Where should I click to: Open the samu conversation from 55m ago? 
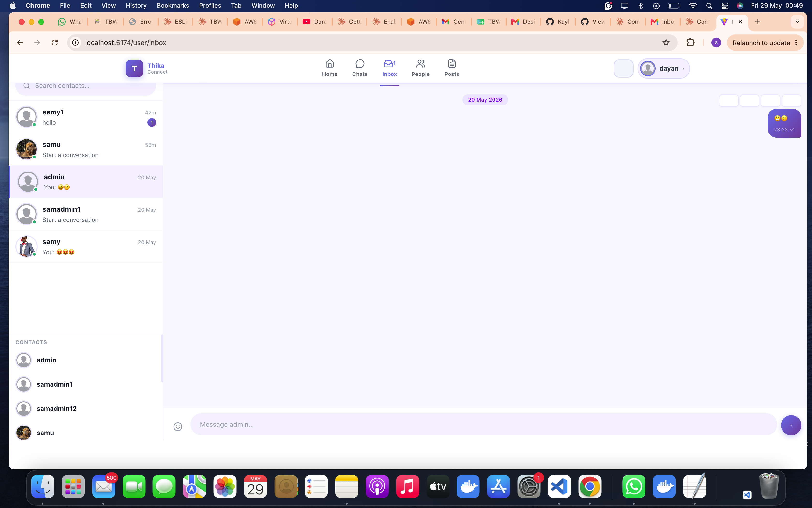click(x=86, y=149)
